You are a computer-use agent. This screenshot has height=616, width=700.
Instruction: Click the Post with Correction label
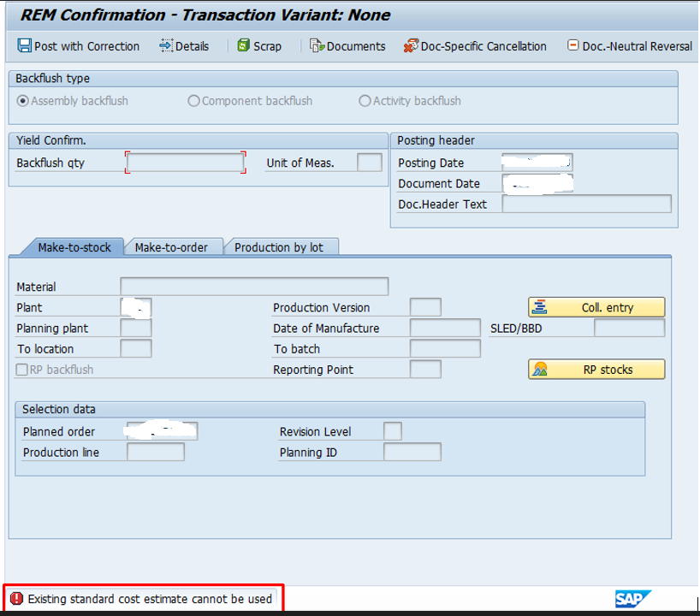[x=87, y=46]
